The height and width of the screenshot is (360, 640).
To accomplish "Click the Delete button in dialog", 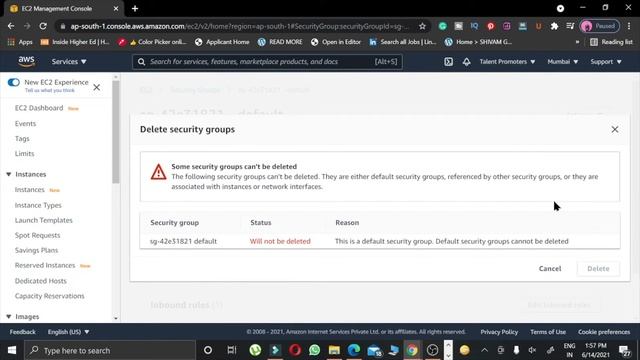I will [x=598, y=269].
